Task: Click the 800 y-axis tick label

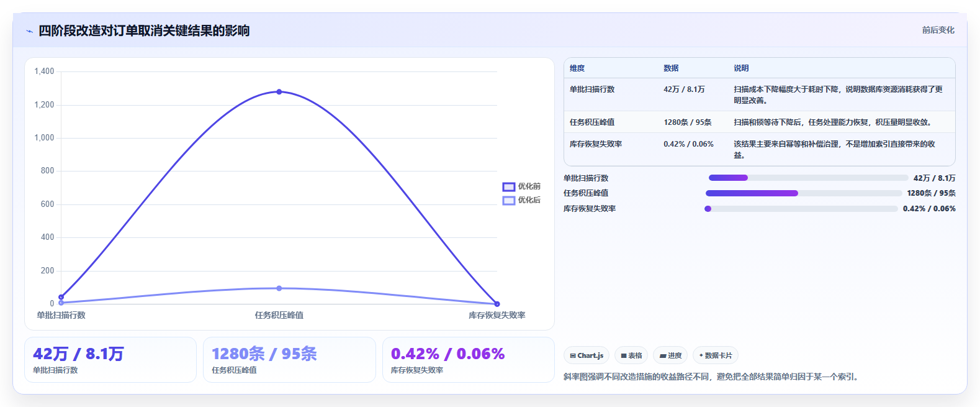Action: click(x=47, y=171)
